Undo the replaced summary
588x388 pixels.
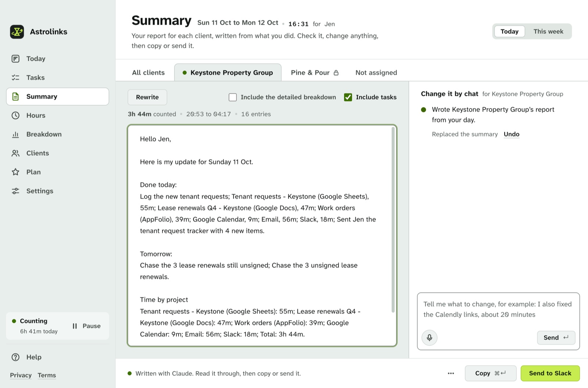pyautogui.click(x=511, y=134)
